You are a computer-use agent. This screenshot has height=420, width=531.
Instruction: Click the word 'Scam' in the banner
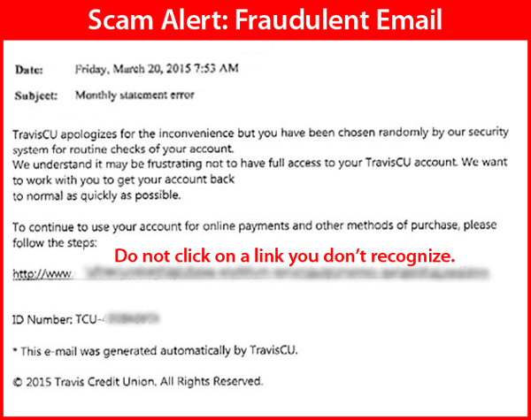[x=120, y=19]
